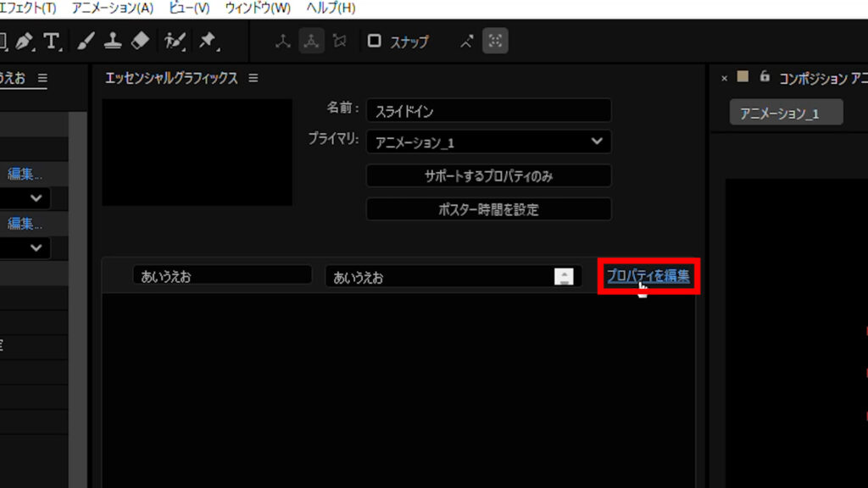Open the アニメーション(A) menu
Image resolution: width=868 pixels, height=488 pixels.
click(x=113, y=8)
